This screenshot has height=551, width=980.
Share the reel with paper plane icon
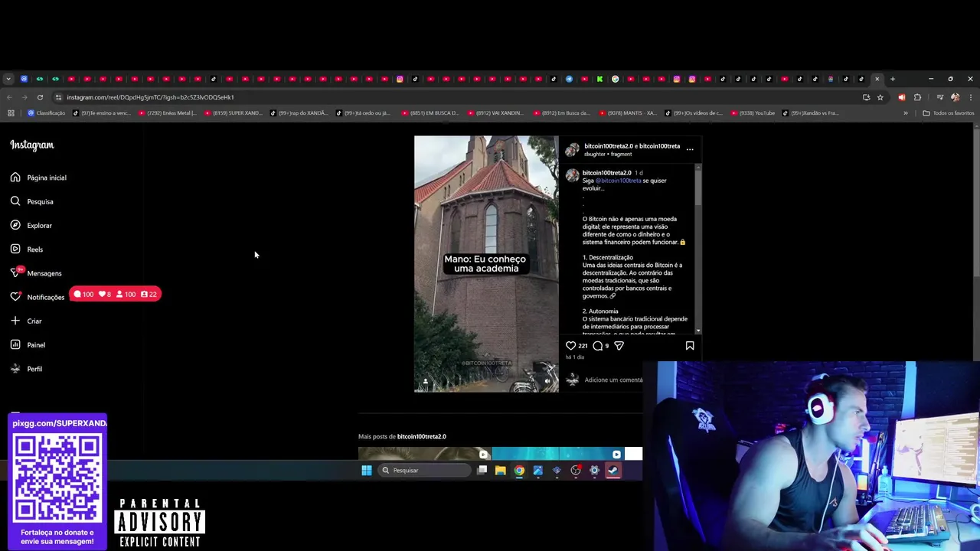[619, 346]
